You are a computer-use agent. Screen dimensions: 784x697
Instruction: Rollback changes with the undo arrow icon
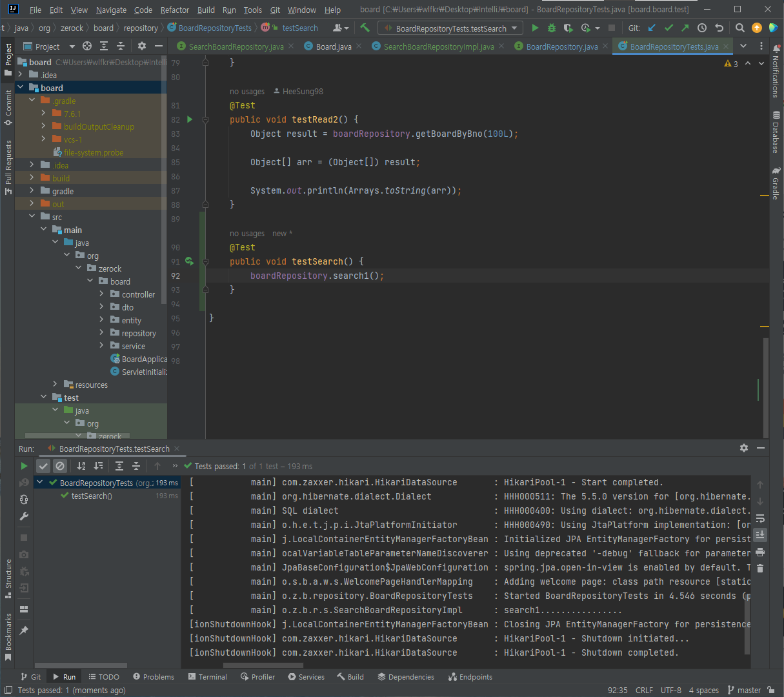tap(719, 28)
